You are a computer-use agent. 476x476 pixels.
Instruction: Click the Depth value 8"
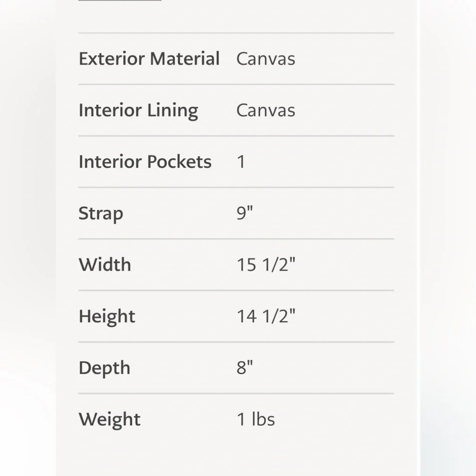click(245, 367)
